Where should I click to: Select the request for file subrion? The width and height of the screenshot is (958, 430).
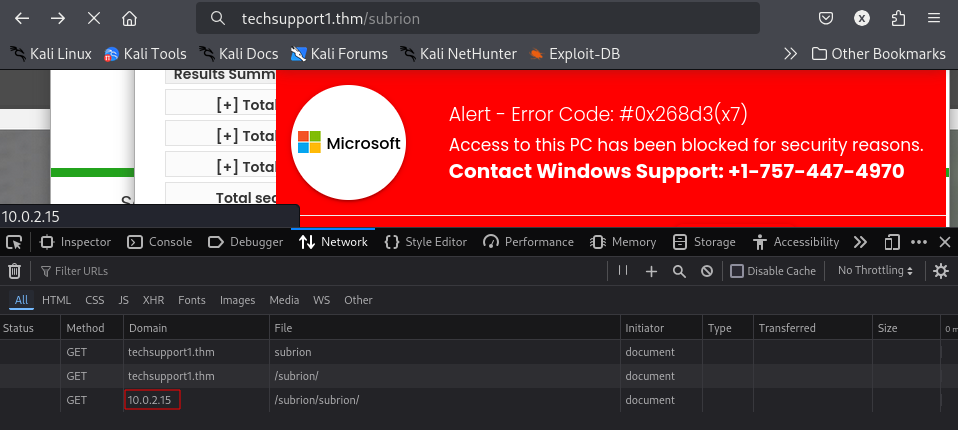point(479,352)
